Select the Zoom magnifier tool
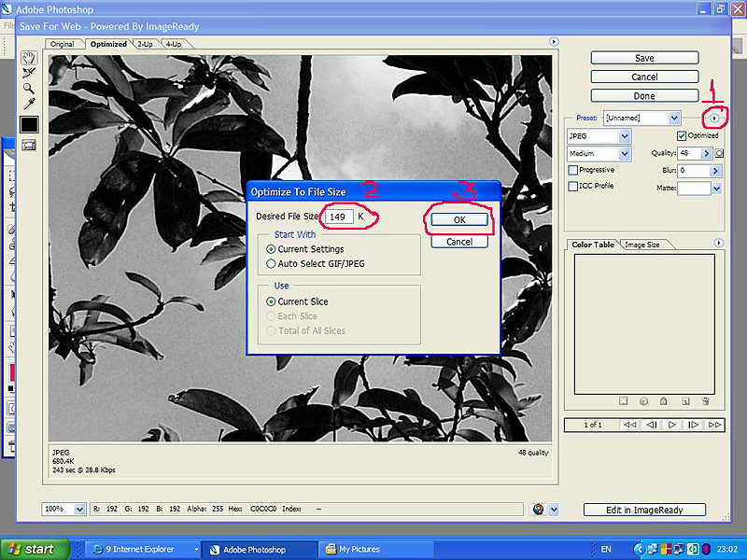 coord(29,88)
